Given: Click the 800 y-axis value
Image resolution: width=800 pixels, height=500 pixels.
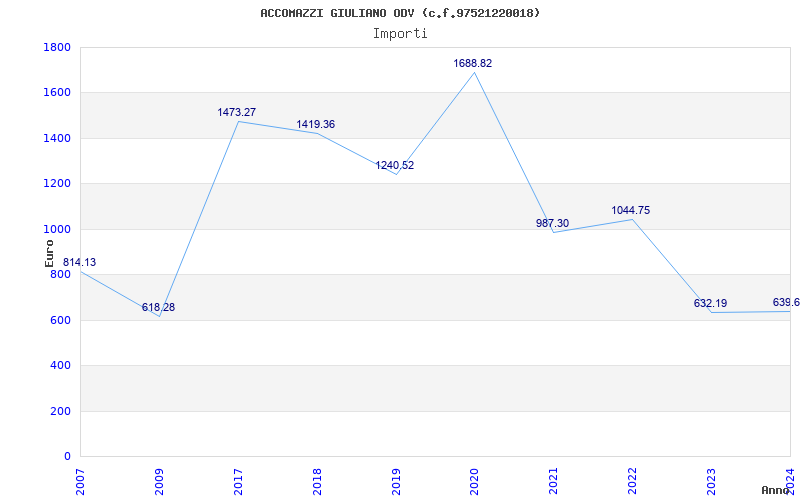Looking at the screenshot, I should (x=60, y=274).
